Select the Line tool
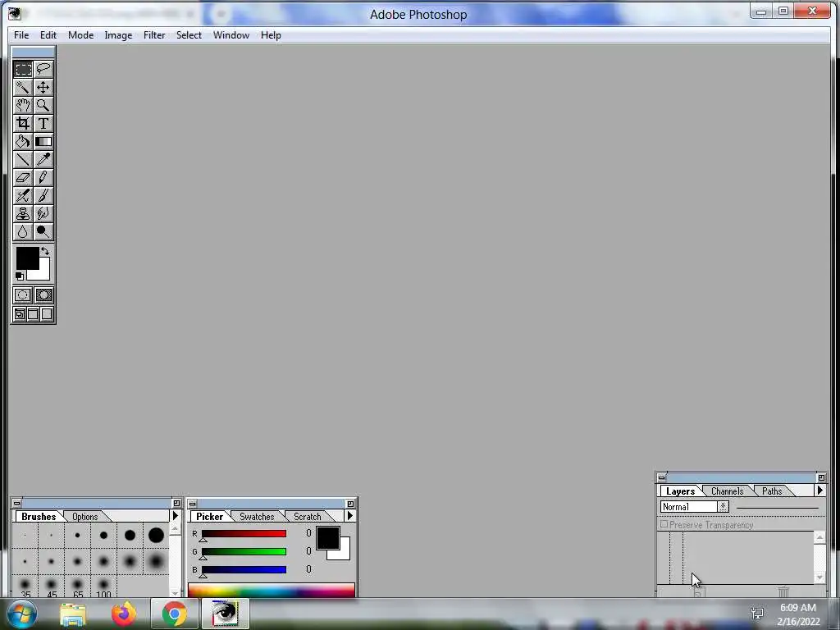 coord(23,160)
